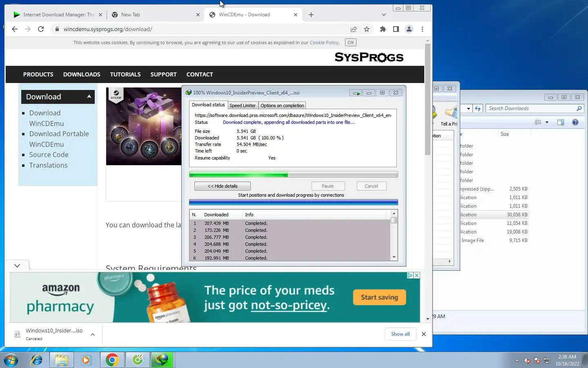
Task: Click Show all downloads button
Action: tap(400, 334)
